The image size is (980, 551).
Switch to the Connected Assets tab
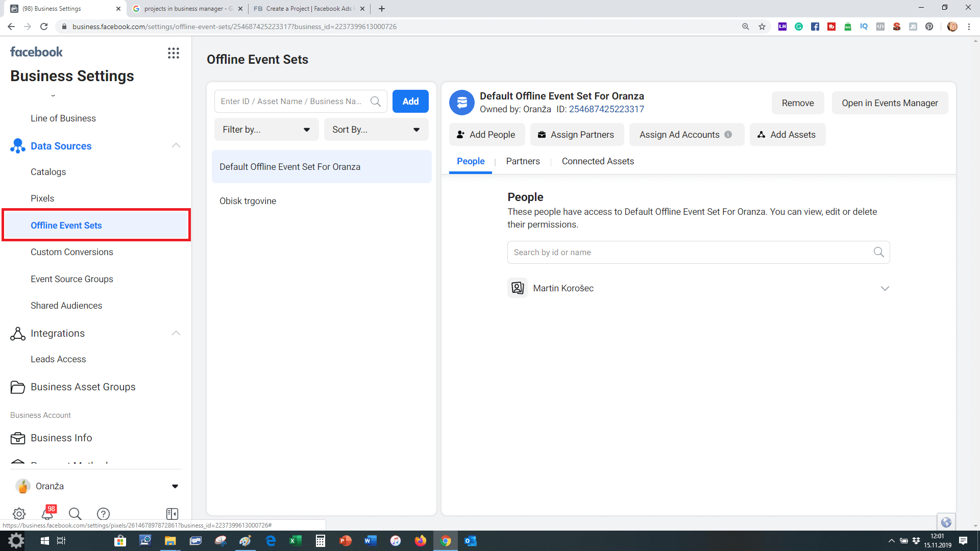pyautogui.click(x=598, y=161)
